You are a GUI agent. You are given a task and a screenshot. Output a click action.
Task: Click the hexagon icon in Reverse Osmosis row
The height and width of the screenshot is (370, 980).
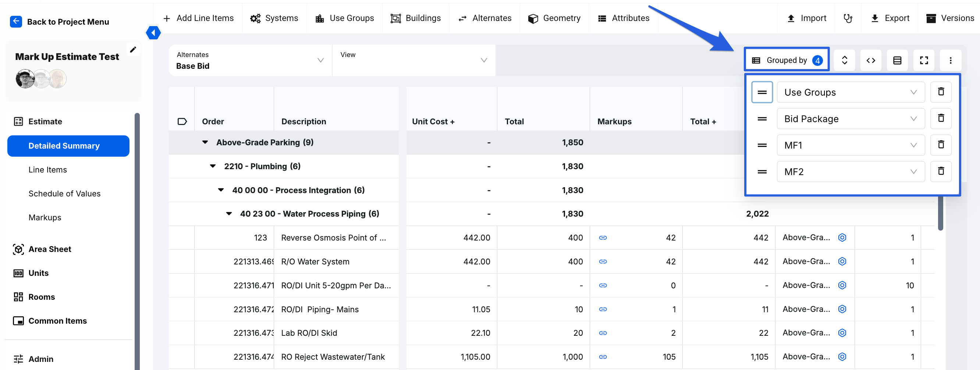(842, 238)
